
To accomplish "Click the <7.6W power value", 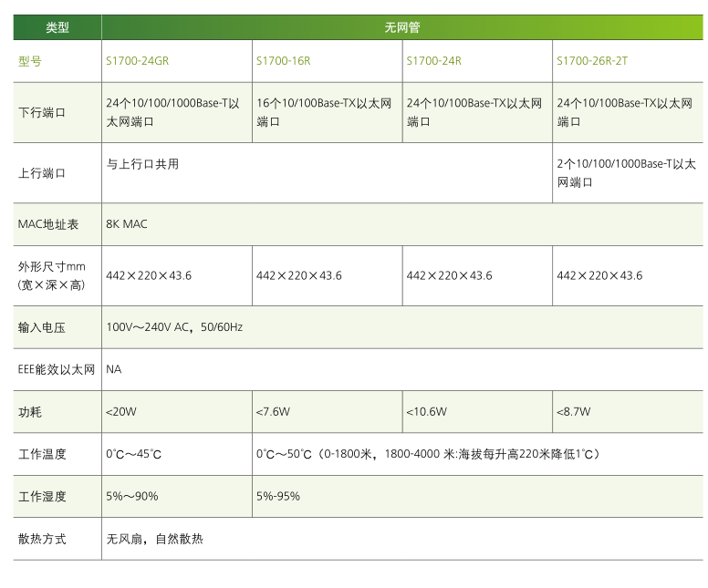I will (x=273, y=412).
